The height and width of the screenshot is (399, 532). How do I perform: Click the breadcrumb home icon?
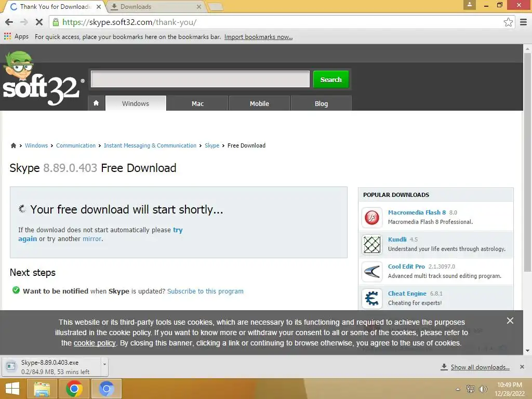[x=13, y=145]
